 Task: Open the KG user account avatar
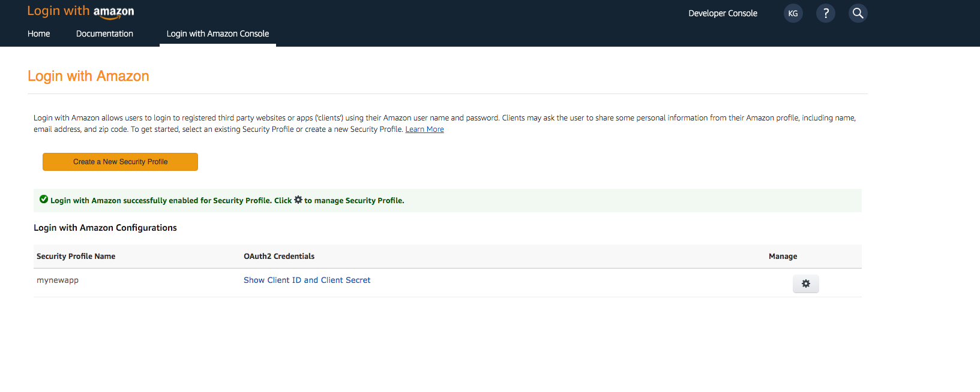793,13
